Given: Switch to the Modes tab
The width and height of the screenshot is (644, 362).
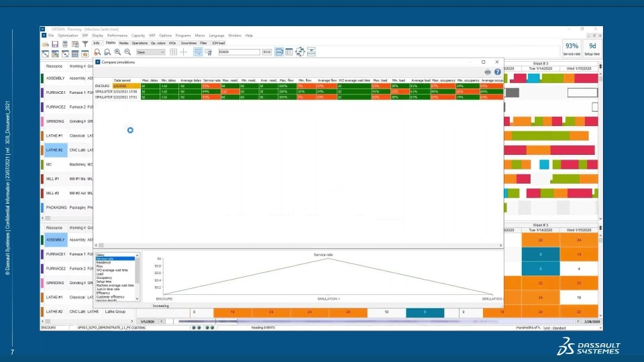Looking at the screenshot, I should tap(123, 43).
